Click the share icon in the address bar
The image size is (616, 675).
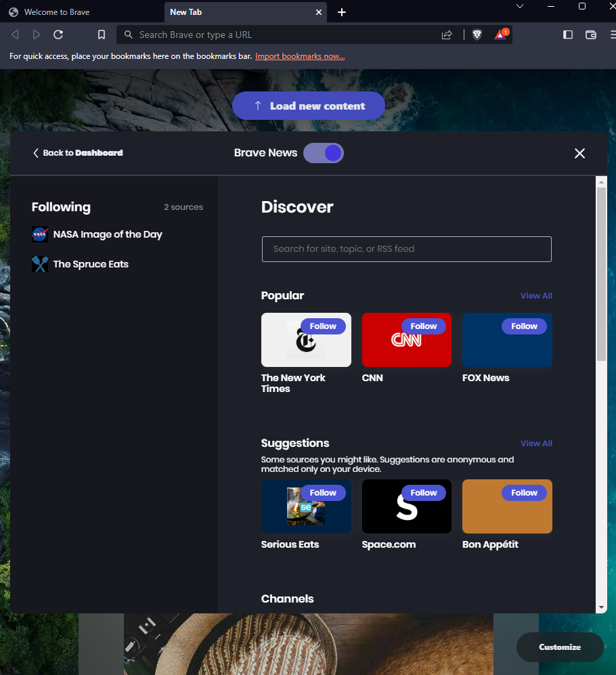pyautogui.click(x=447, y=35)
